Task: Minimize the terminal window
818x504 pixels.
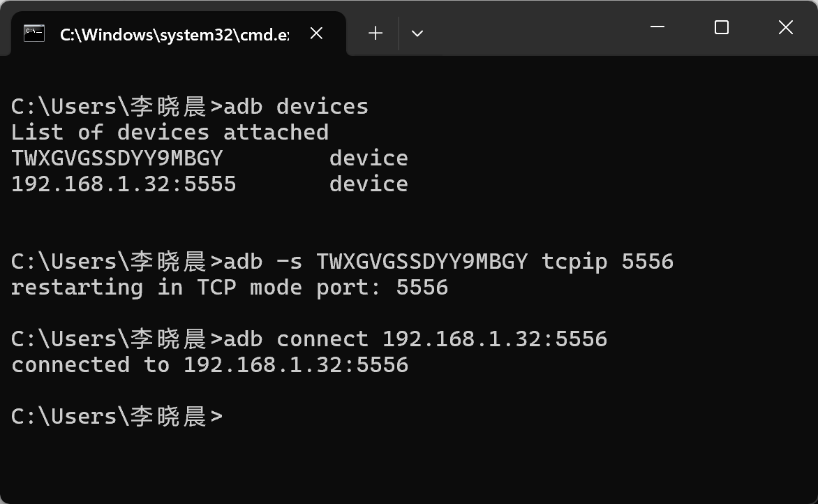Action: tap(657, 27)
